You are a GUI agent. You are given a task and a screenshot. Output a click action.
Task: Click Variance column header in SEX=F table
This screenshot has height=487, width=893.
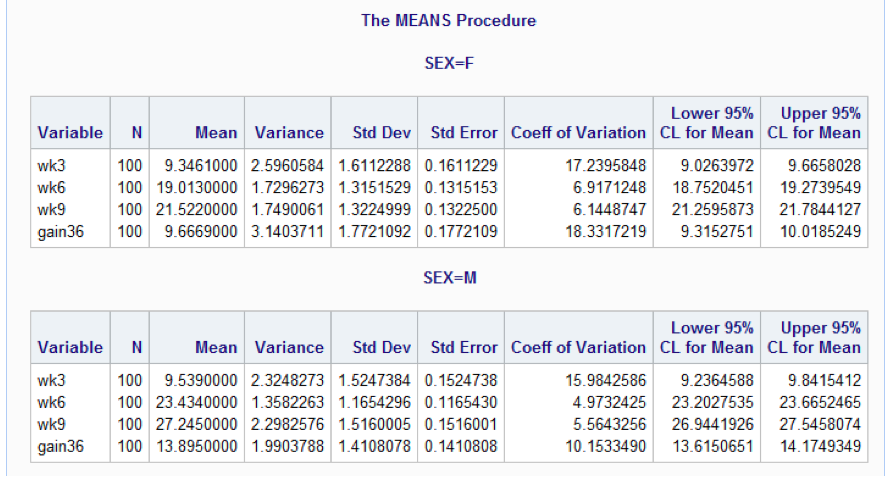pos(289,133)
